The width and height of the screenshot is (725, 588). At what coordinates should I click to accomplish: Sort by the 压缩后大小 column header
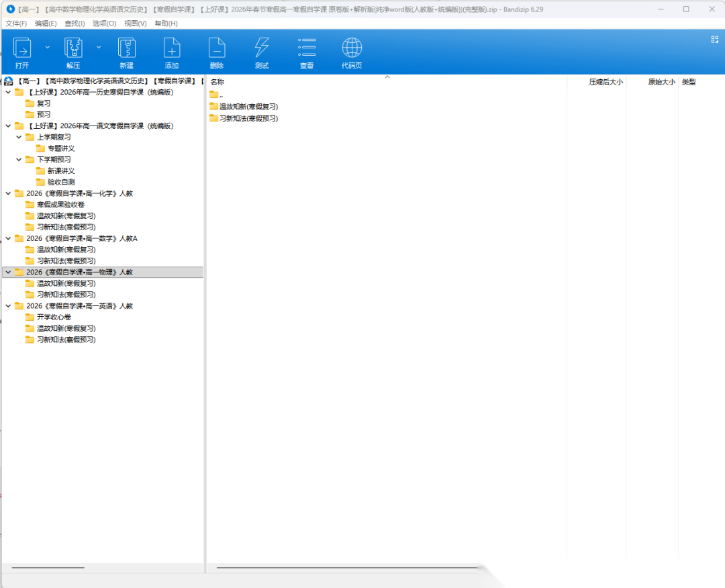tap(606, 82)
